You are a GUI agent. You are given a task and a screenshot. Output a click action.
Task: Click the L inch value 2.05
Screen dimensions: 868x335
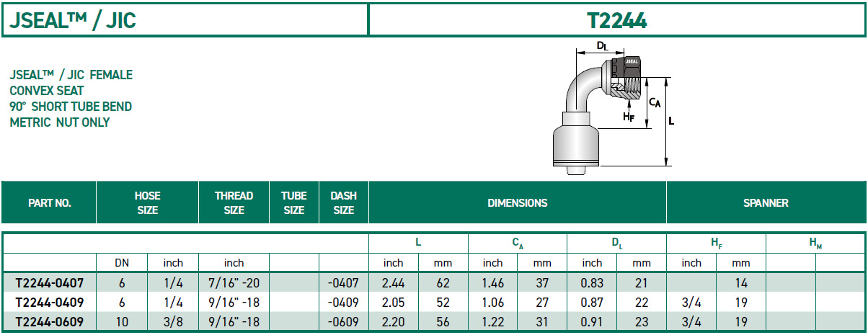[x=394, y=303]
